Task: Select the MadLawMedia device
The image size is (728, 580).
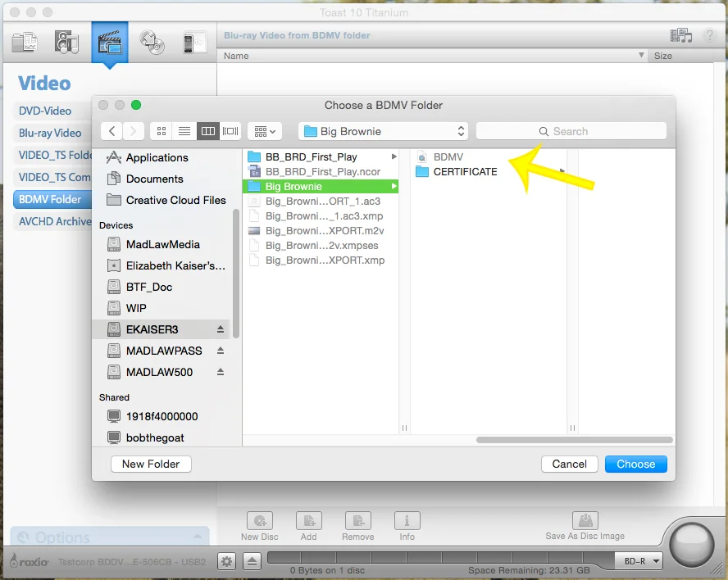Action: (163, 244)
